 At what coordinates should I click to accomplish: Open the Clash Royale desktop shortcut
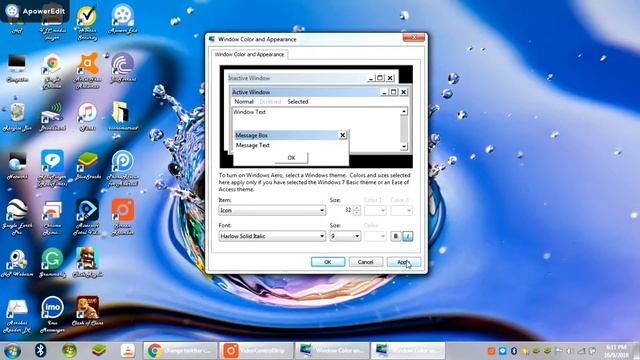87,262
